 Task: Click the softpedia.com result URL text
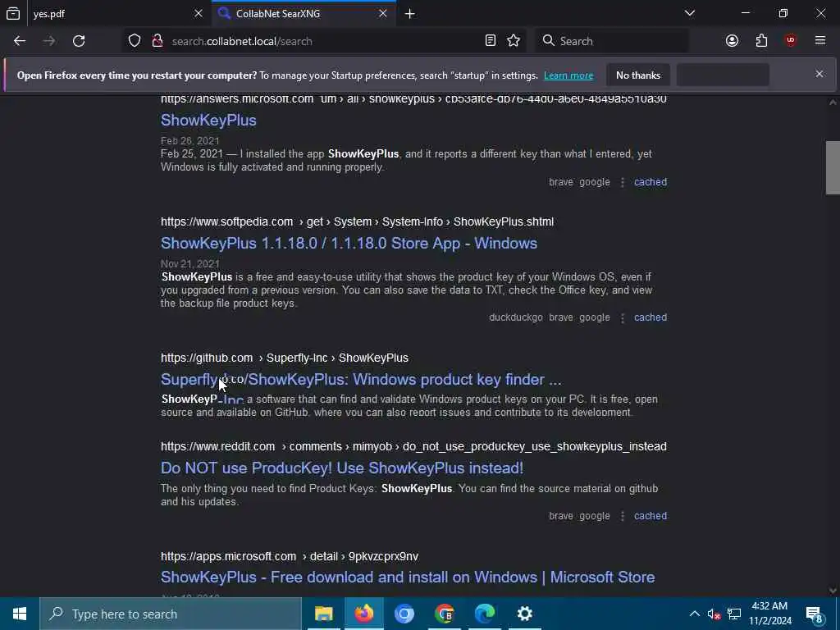point(358,221)
